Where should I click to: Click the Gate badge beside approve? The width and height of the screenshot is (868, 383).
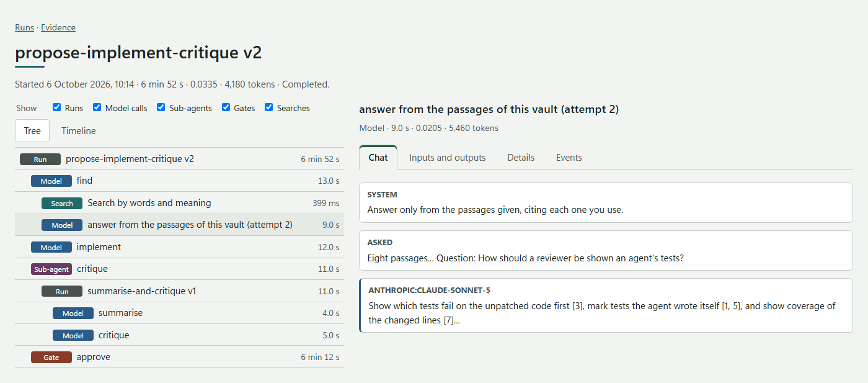pyautogui.click(x=51, y=358)
